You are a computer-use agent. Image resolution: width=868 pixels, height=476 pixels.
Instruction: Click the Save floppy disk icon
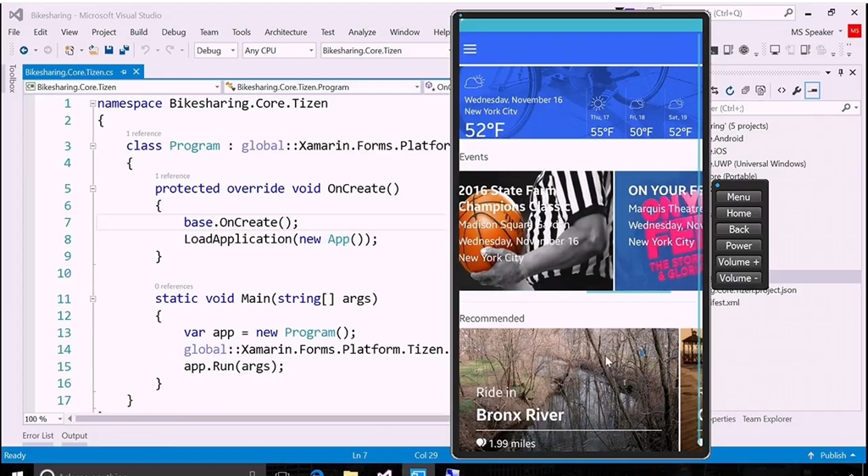click(109, 50)
